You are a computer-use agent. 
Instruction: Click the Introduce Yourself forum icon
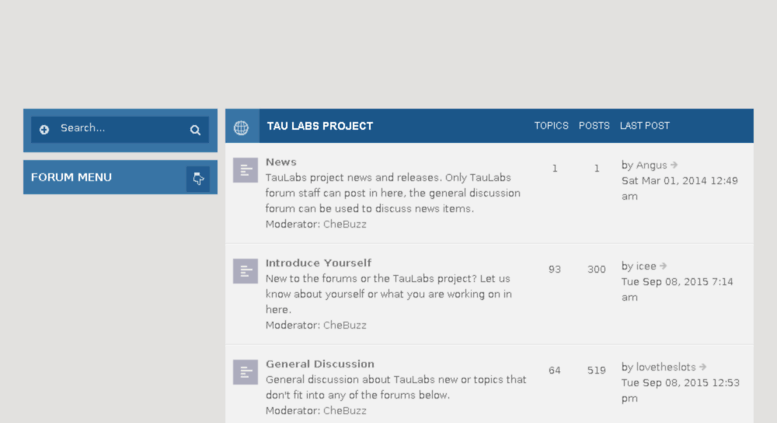245,271
